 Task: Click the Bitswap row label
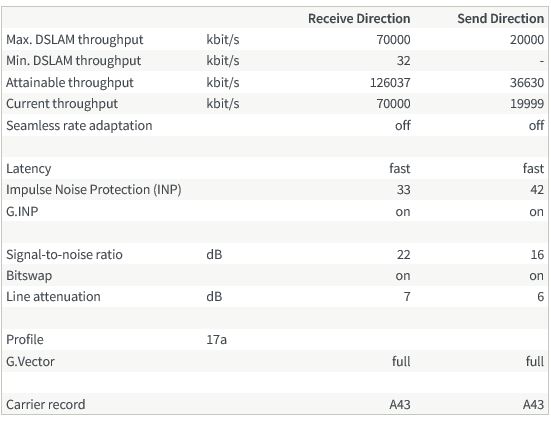coord(29,276)
